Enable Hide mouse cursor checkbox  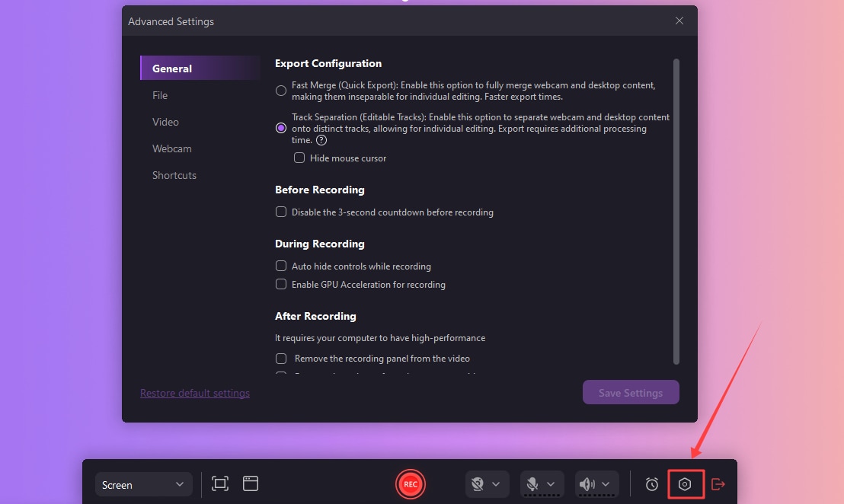point(299,158)
